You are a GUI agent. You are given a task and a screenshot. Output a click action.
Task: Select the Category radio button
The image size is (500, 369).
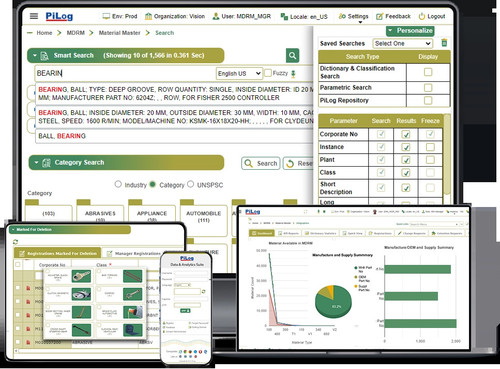point(152,184)
